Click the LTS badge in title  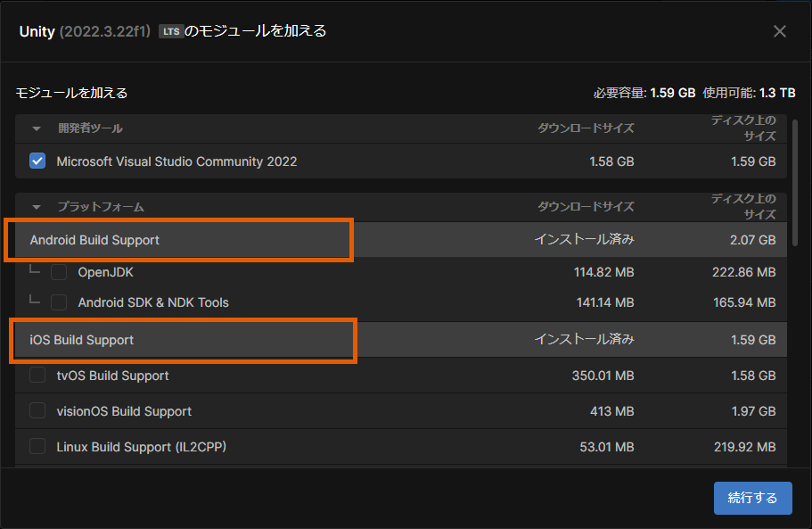(x=170, y=31)
